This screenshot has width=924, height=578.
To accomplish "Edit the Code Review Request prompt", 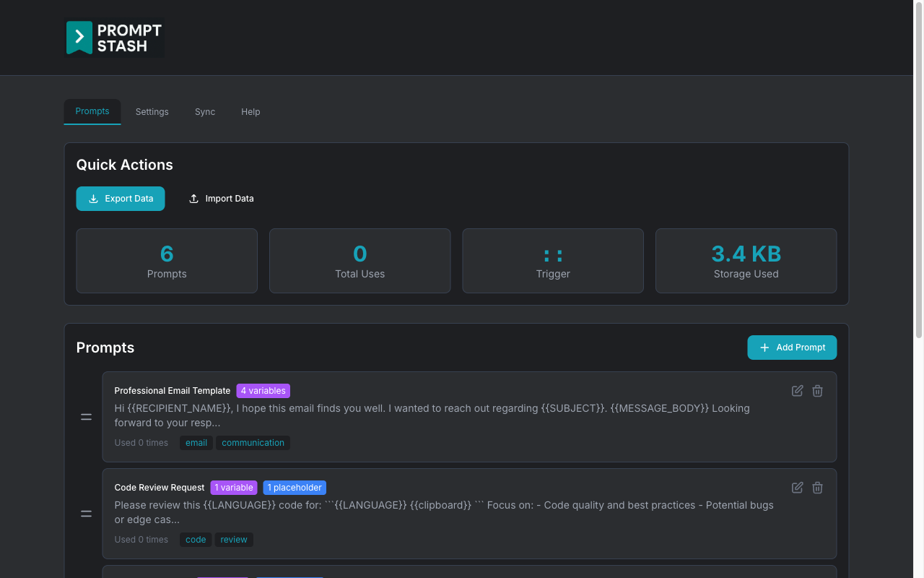I will pos(797,488).
